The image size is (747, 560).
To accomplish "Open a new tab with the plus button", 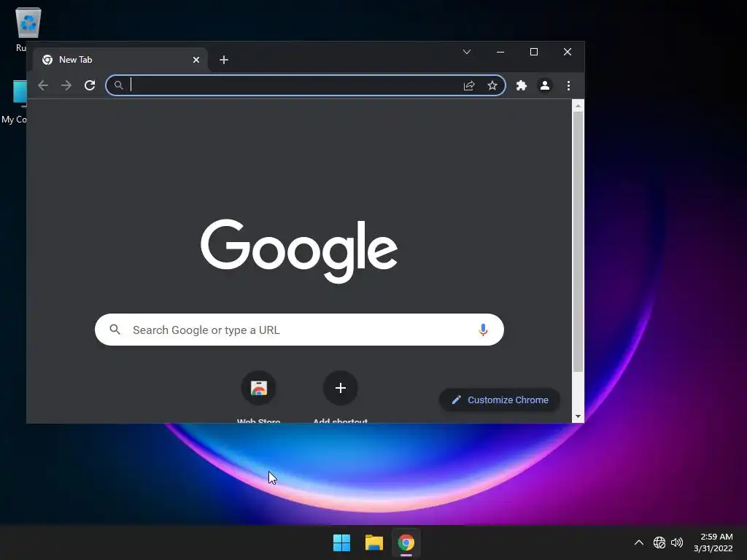I will pos(224,60).
